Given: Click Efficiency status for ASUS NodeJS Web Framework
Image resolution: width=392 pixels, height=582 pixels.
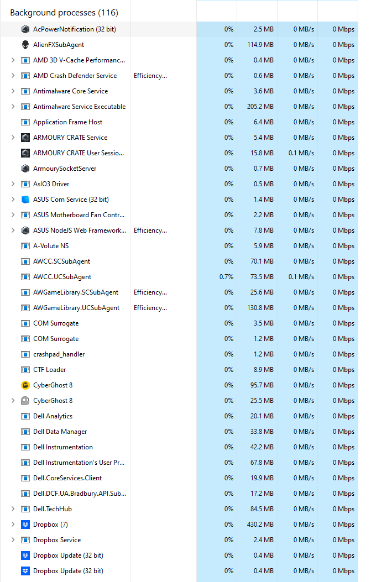Looking at the screenshot, I should click(150, 230).
